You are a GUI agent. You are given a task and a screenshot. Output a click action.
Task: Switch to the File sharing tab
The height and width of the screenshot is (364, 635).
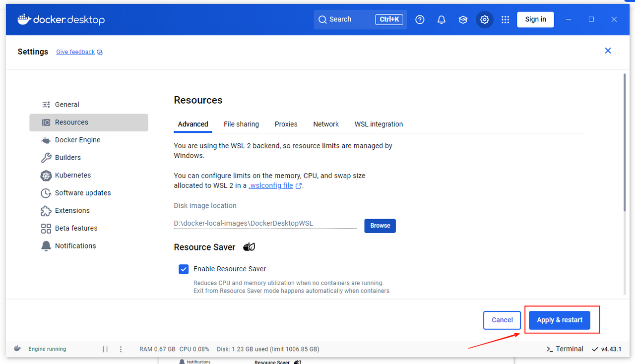(x=241, y=124)
